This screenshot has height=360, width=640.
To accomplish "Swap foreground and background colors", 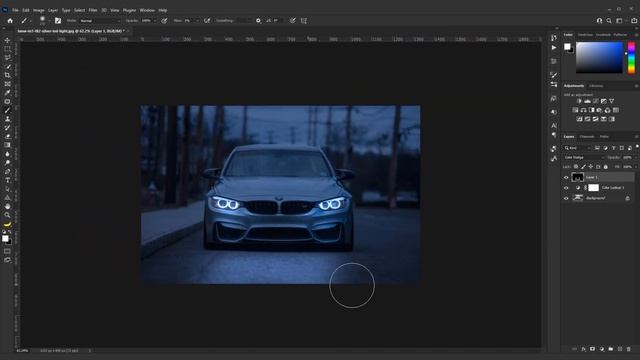I will 10,232.
